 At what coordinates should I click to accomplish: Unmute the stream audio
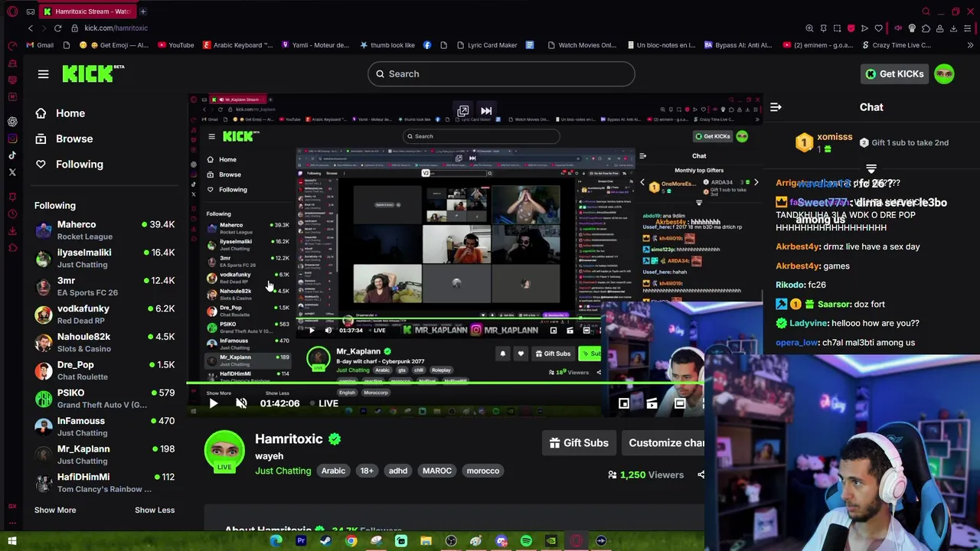coord(241,403)
